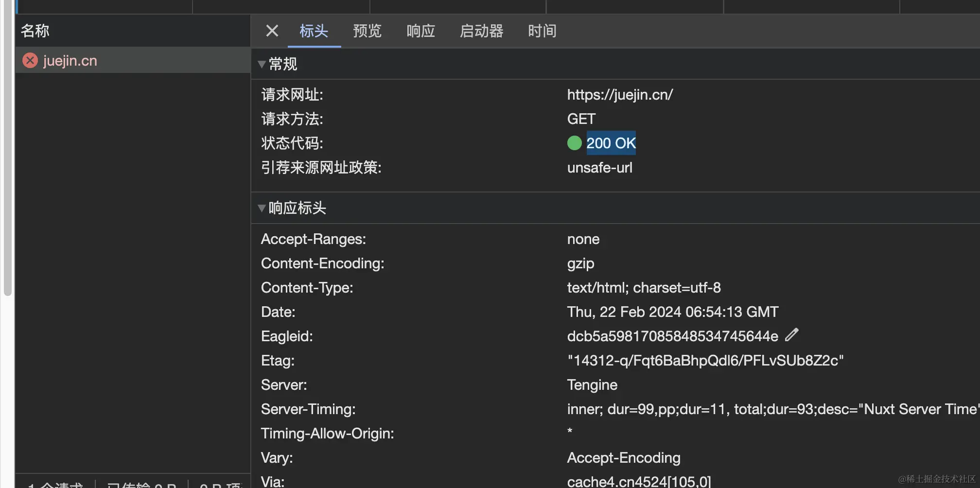Click the Timing-Allow-Origin header name
Image resolution: width=980 pixels, height=488 pixels.
328,434
